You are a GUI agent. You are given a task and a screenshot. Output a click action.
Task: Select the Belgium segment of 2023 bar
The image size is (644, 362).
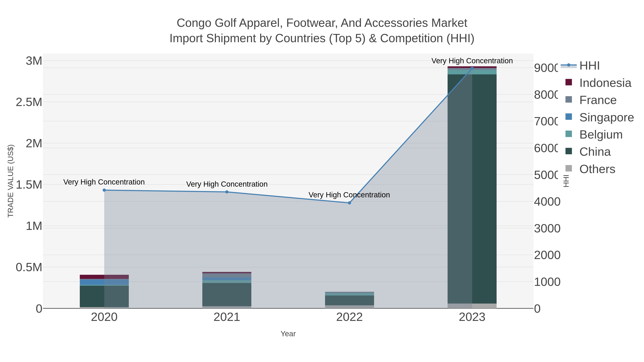pyautogui.click(x=472, y=72)
